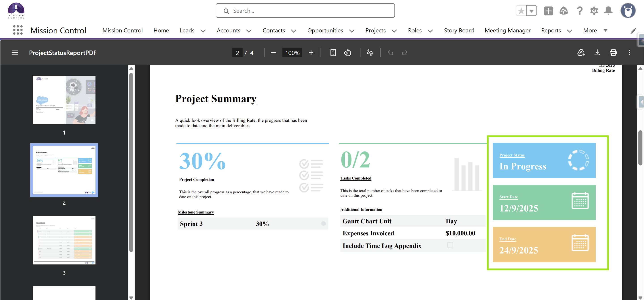Save the PDF to Drive icon
Screen dimensions: 644x300
(x=581, y=53)
